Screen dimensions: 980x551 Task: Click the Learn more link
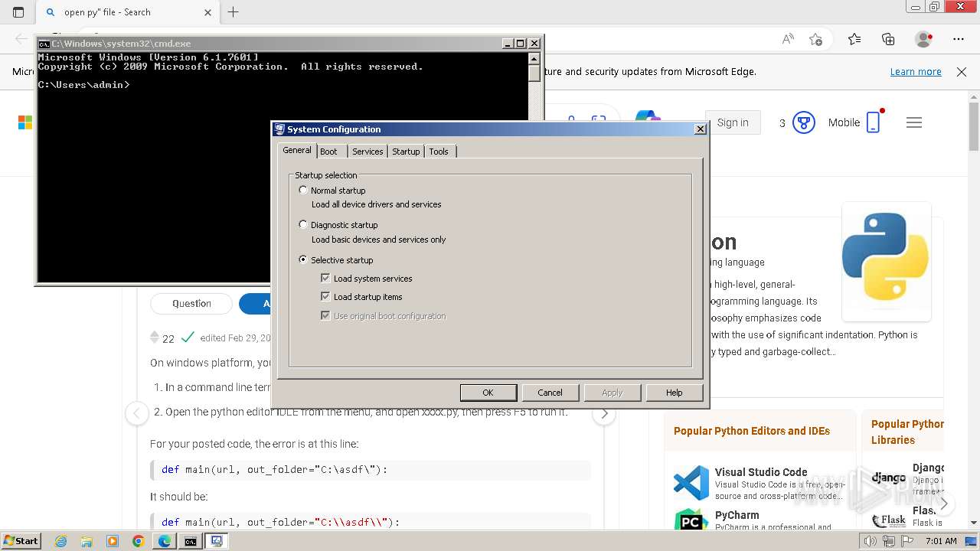tap(916, 71)
